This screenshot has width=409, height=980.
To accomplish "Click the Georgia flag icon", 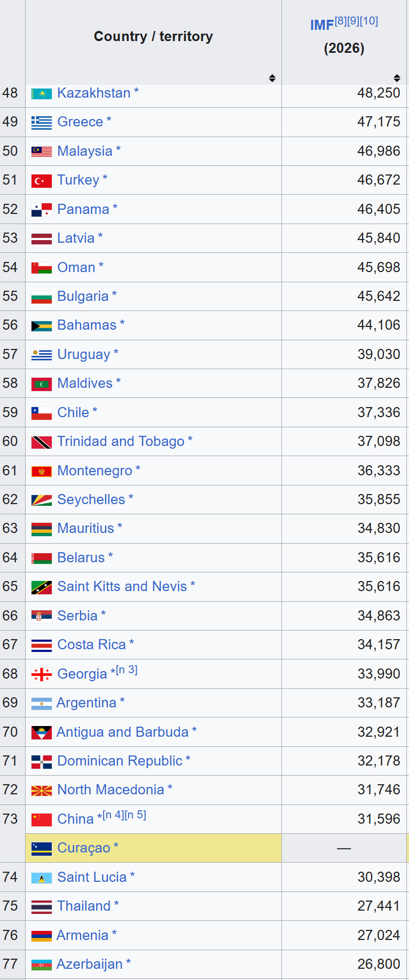I will [42, 674].
